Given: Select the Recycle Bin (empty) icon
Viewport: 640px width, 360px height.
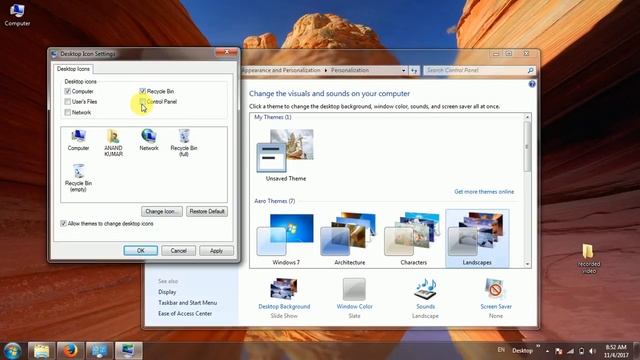Looking at the screenshot, I should tap(78, 178).
